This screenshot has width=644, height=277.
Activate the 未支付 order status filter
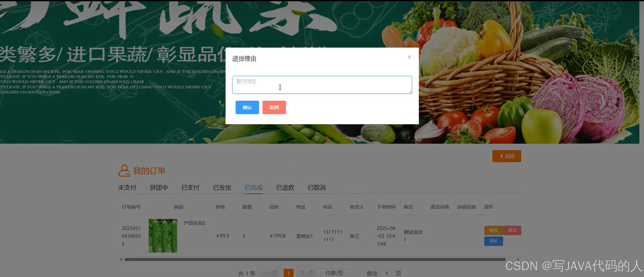[127, 187]
